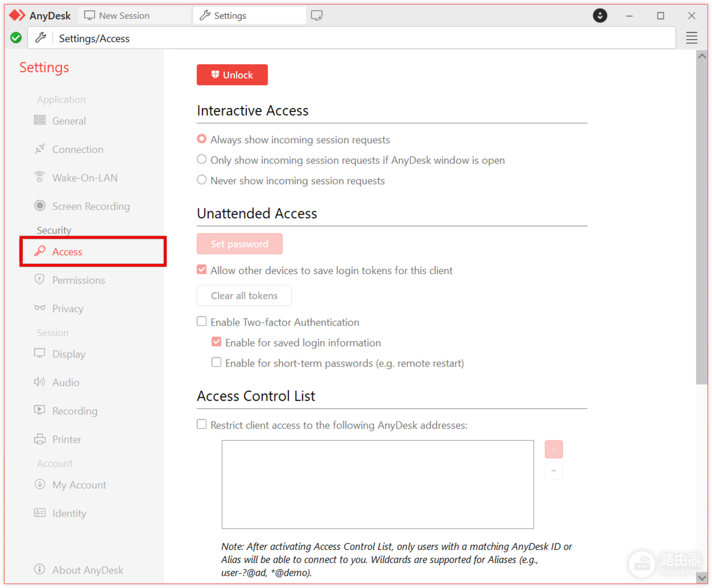Click the Privacy glasses icon
The image size is (712, 588).
[x=40, y=308]
